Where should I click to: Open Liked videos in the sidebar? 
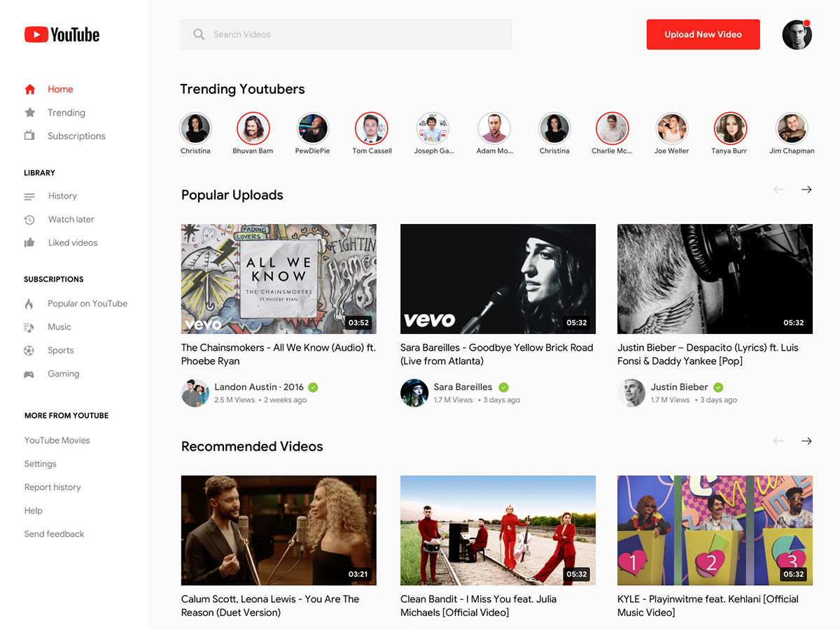point(73,243)
